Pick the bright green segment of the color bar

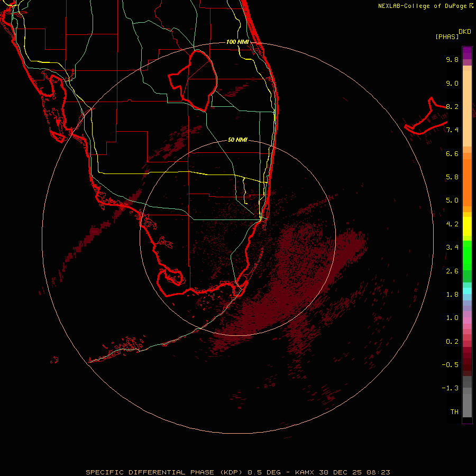click(x=467, y=256)
